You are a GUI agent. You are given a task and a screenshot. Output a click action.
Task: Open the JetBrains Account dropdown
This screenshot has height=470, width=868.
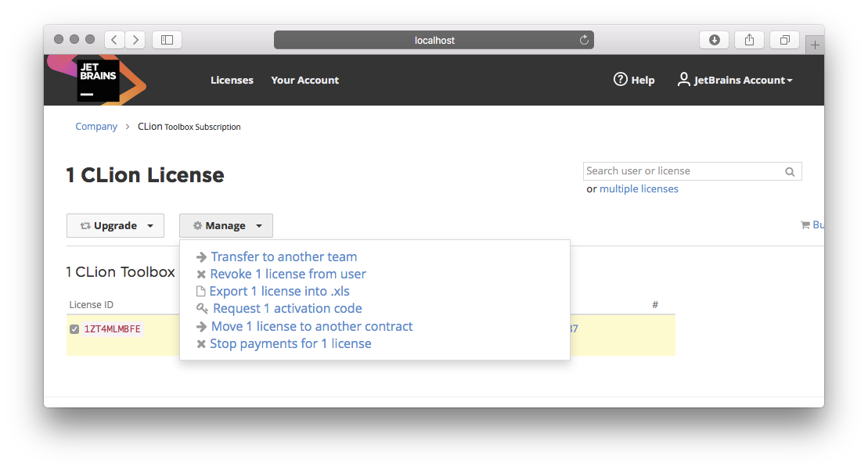[x=736, y=80]
